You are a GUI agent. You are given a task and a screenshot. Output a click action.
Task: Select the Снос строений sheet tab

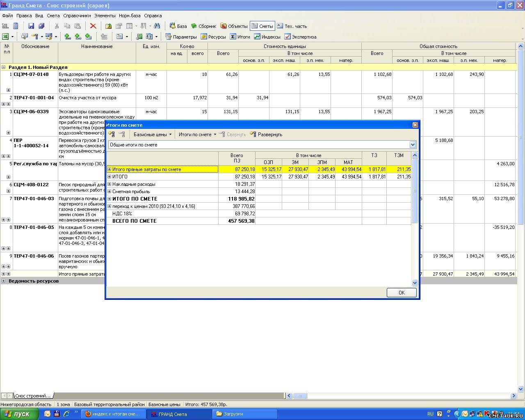pos(33,396)
